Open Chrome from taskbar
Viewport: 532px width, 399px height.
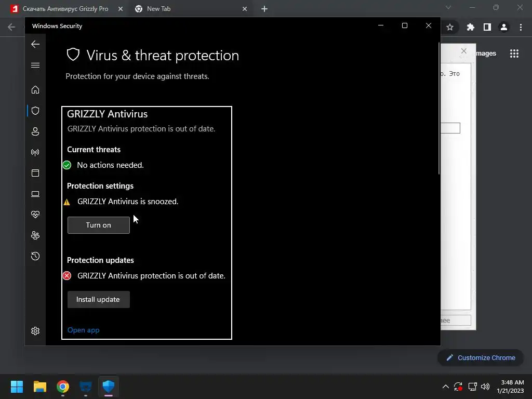pyautogui.click(x=63, y=387)
